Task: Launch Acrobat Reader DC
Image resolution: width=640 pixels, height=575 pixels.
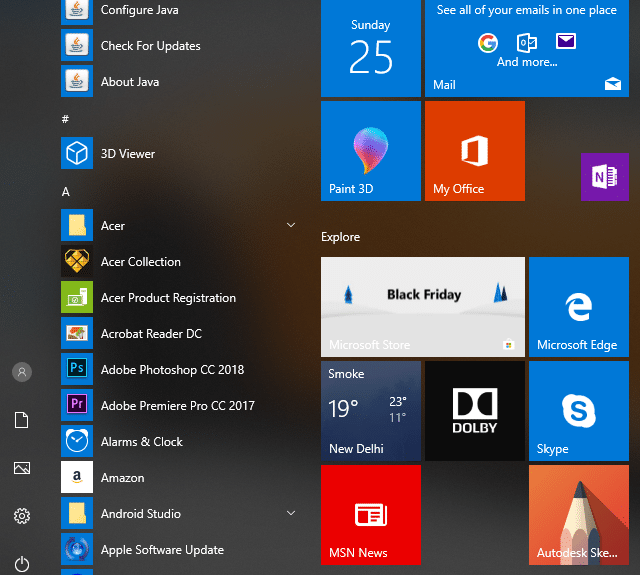Action: click(150, 334)
